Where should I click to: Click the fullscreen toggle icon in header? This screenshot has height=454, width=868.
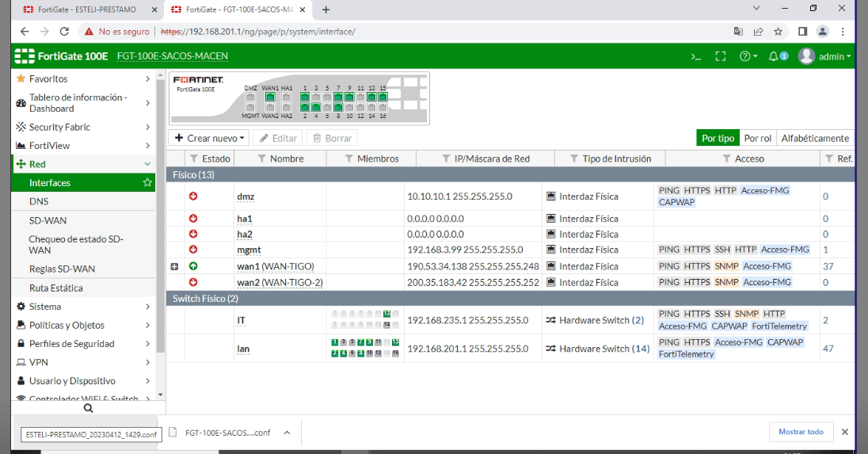click(x=720, y=56)
